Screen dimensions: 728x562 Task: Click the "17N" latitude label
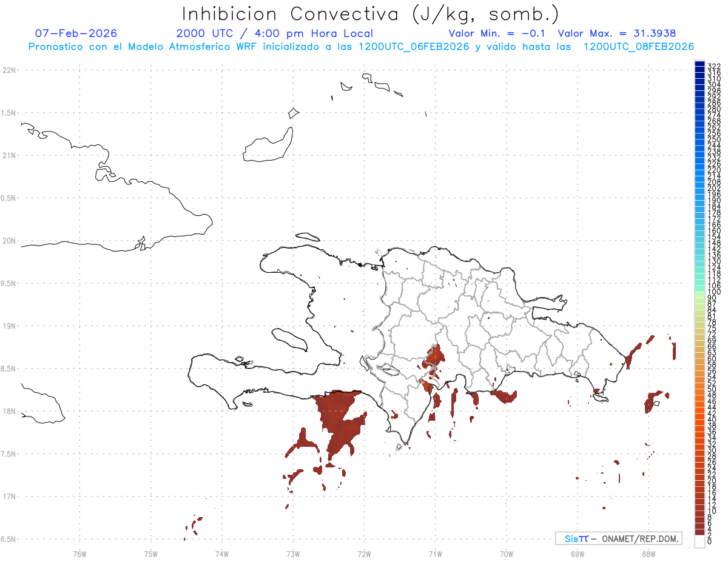click(9, 497)
